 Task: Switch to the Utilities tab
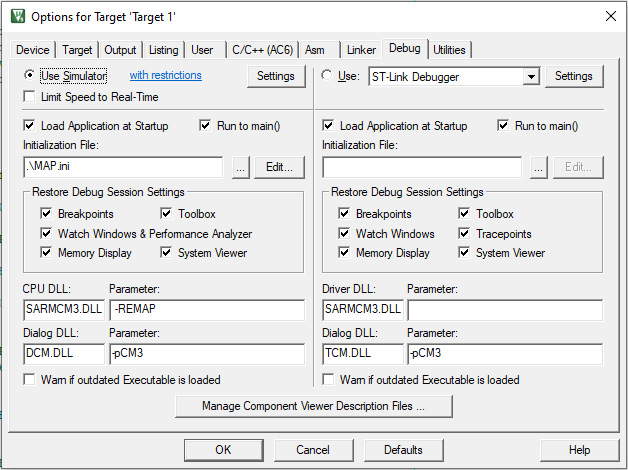point(449,50)
